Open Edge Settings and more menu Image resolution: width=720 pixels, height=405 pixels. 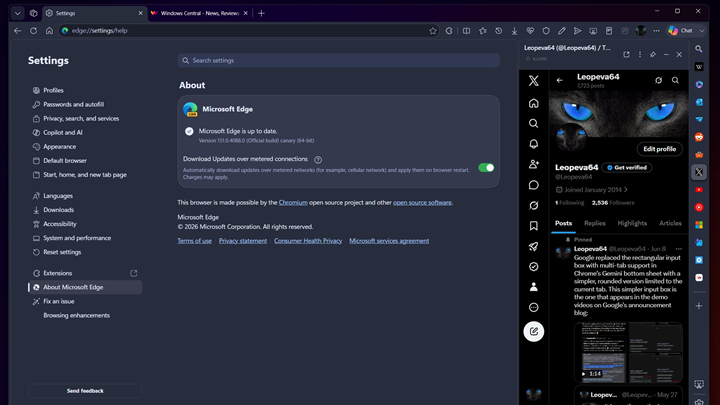coord(657,31)
